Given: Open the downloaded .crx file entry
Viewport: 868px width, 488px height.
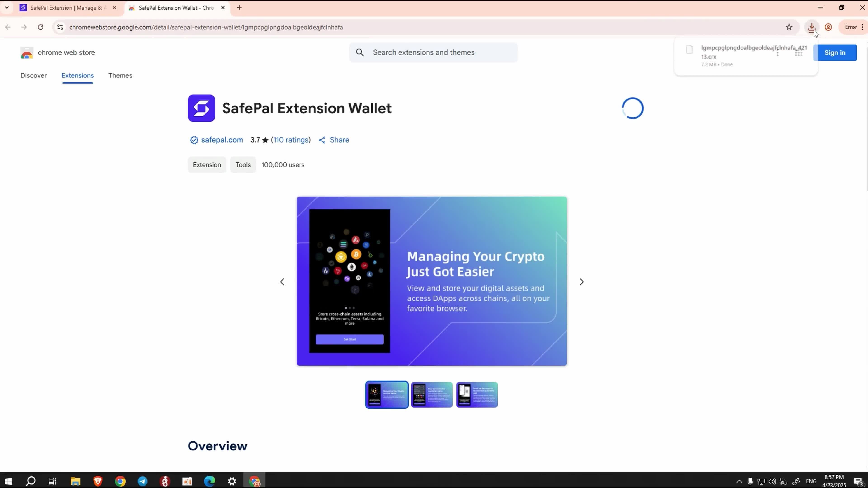Looking at the screenshot, I should pos(745,56).
